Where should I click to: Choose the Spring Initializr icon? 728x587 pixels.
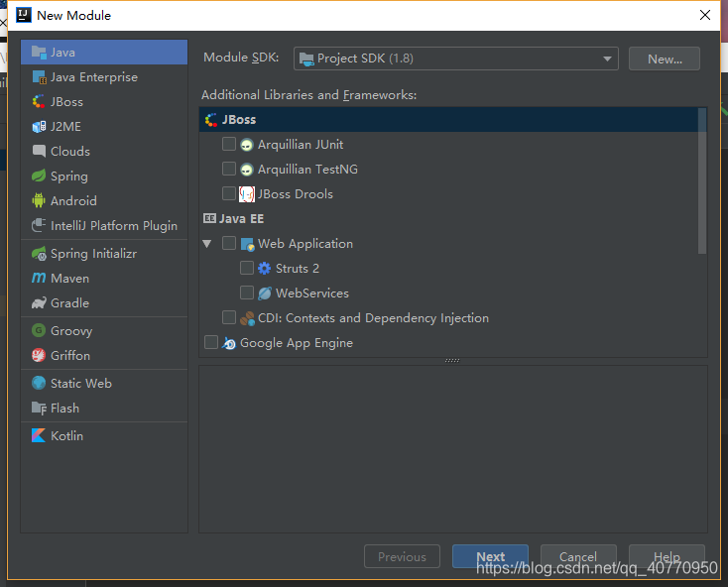pyautogui.click(x=39, y=254)
